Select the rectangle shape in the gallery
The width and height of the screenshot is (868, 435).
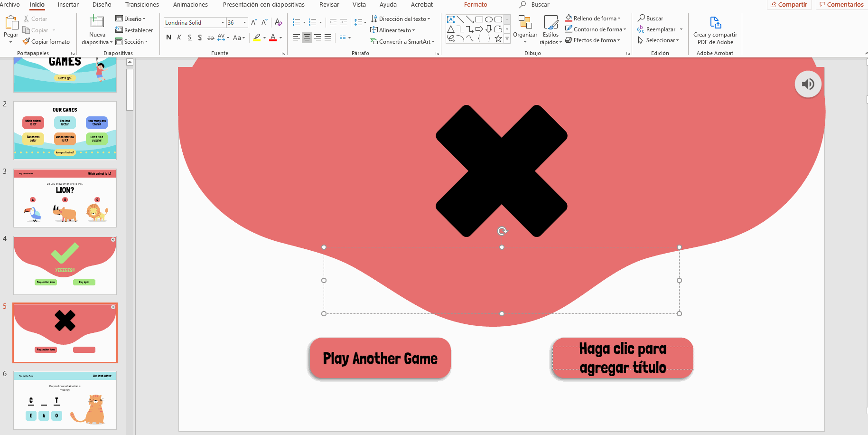(x=479, y=19)
